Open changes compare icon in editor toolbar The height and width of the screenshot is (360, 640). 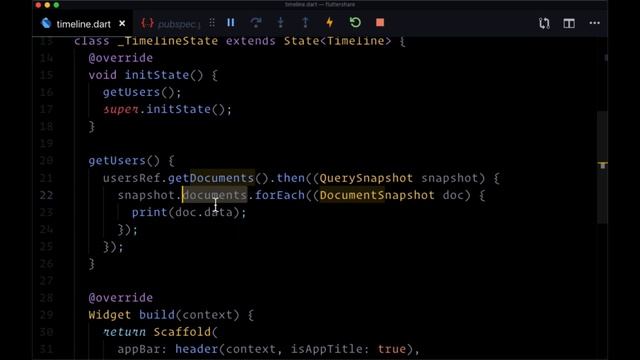tap(544, 23)
